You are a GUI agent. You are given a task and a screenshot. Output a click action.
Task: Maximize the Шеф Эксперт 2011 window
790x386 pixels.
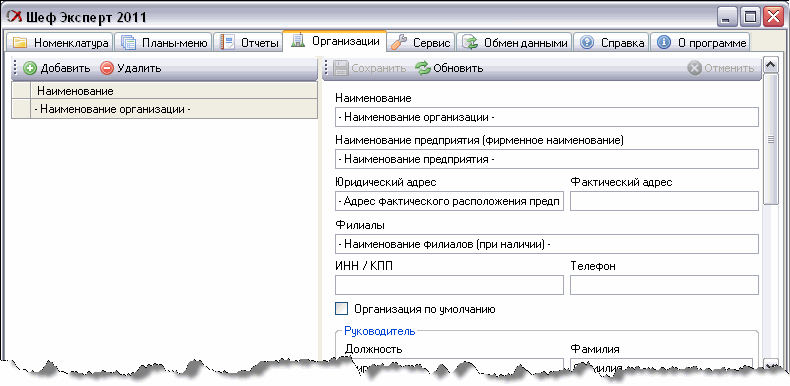(x=750, y=18)
